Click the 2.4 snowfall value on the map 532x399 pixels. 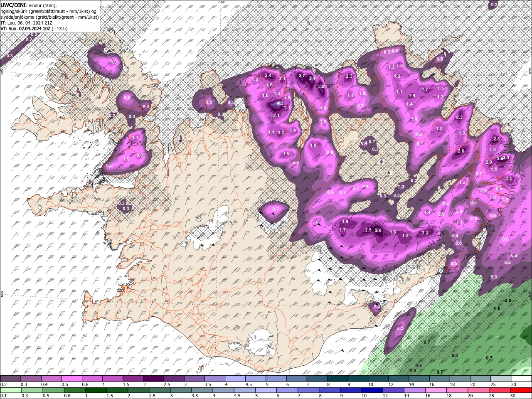pyautogui.click(x=268, y=75)
